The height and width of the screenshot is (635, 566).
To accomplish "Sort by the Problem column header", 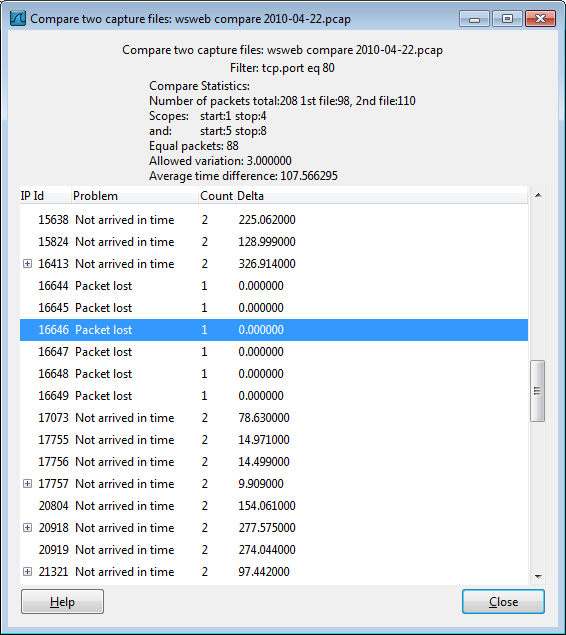I will 135,196.
